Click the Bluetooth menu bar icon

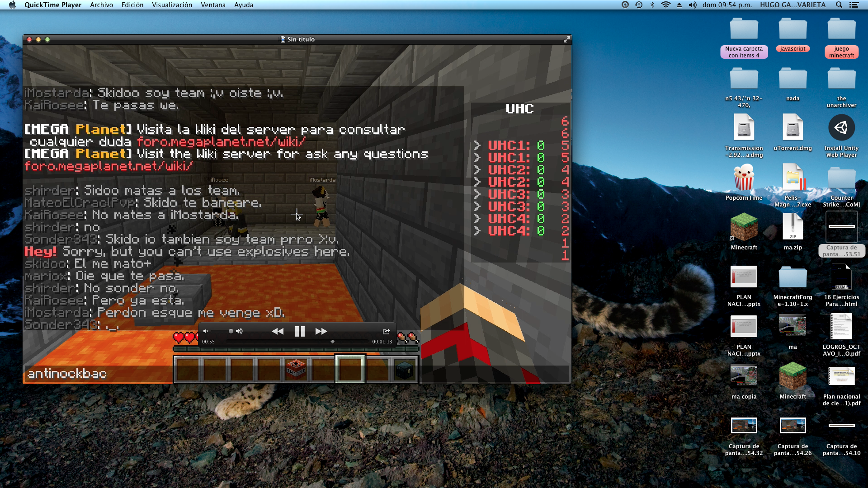tap(652, 5)
